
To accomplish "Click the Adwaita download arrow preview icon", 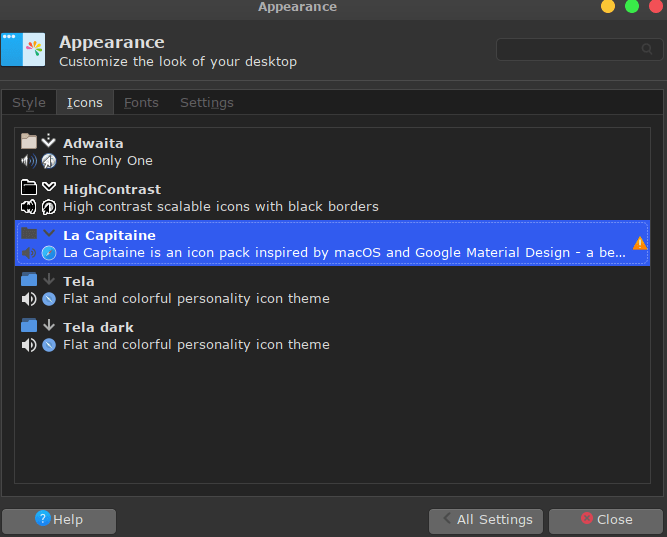I will (x=49, y=140).
